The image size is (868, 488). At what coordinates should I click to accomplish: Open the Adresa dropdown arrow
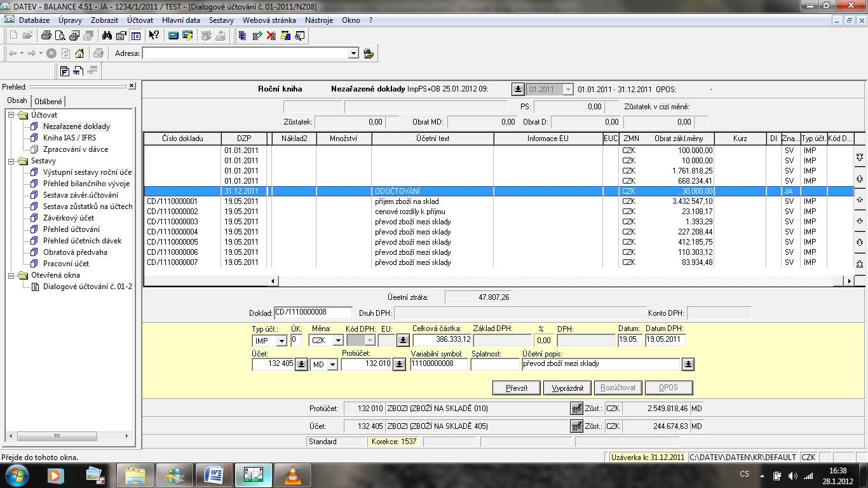[x=354, y=53]
